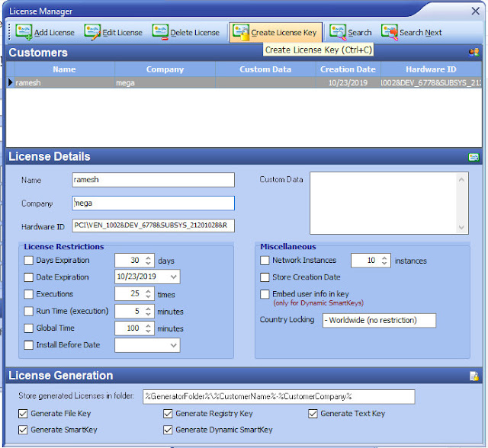Click the 10/23/2019 creation date cell
This screenshot has height=448, width=488.
(348, 83)
